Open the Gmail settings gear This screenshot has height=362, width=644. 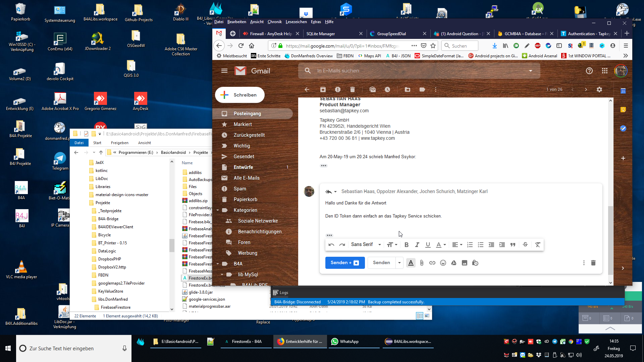(x=599, y=89)
